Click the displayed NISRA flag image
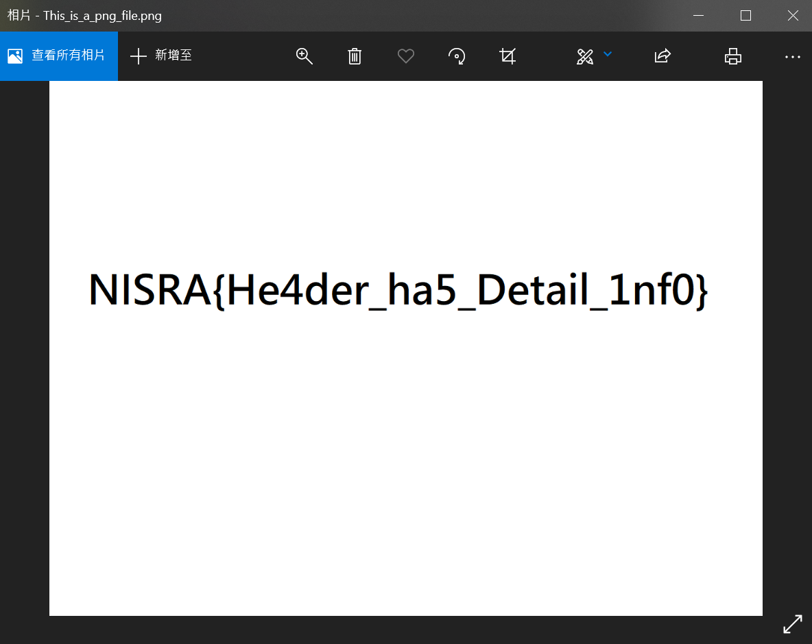Viewport: 812px width, 644px height. (x=406, y=348)
